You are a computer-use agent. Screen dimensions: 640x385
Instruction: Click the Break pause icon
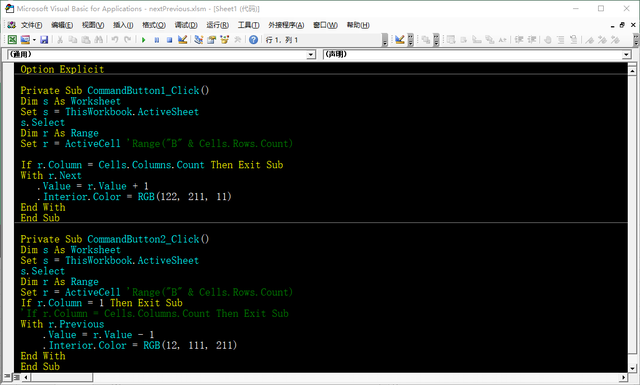(x=156, y=40)
